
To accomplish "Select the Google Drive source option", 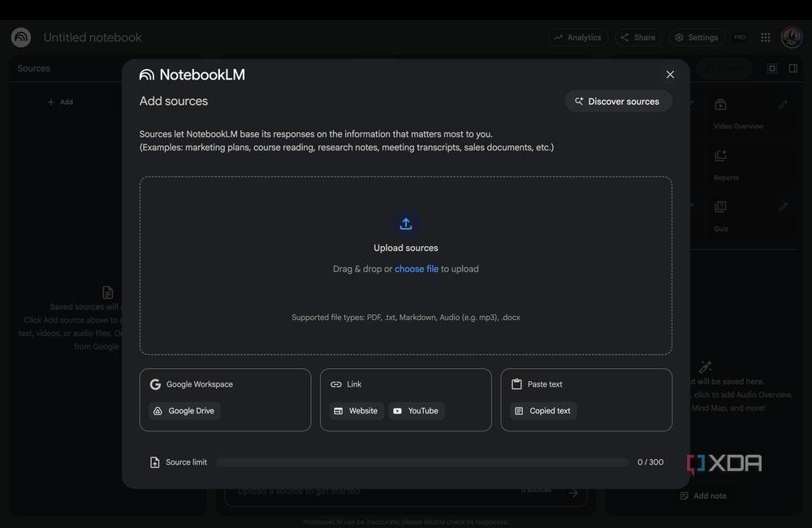I will pos(185,411).
